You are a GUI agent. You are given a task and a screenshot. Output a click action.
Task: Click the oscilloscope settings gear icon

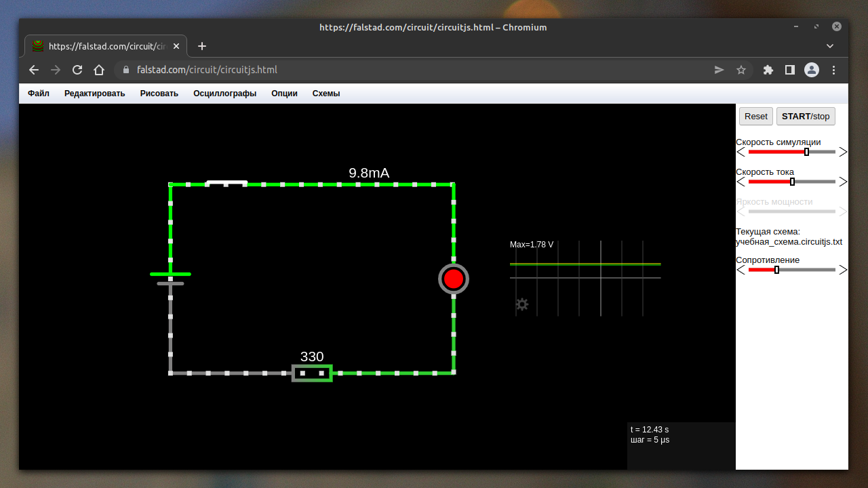pyautogui.click(x=521, y=304)
